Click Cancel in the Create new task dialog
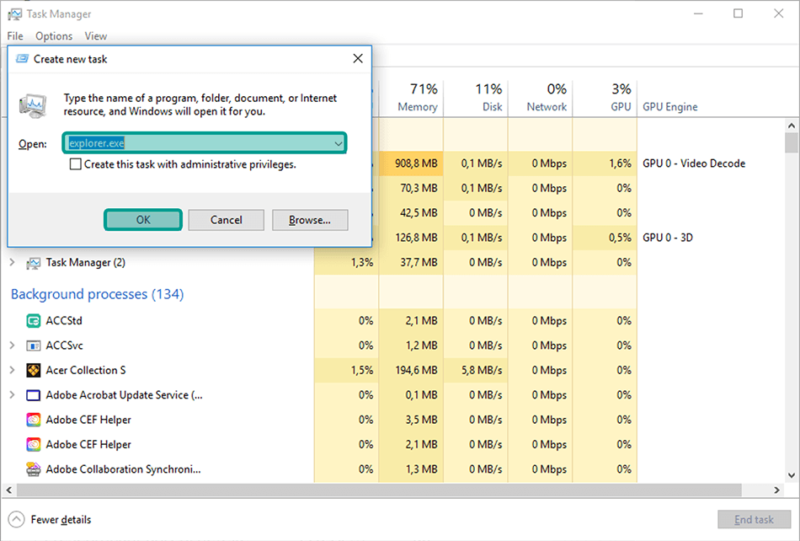 tap(226, 220)
